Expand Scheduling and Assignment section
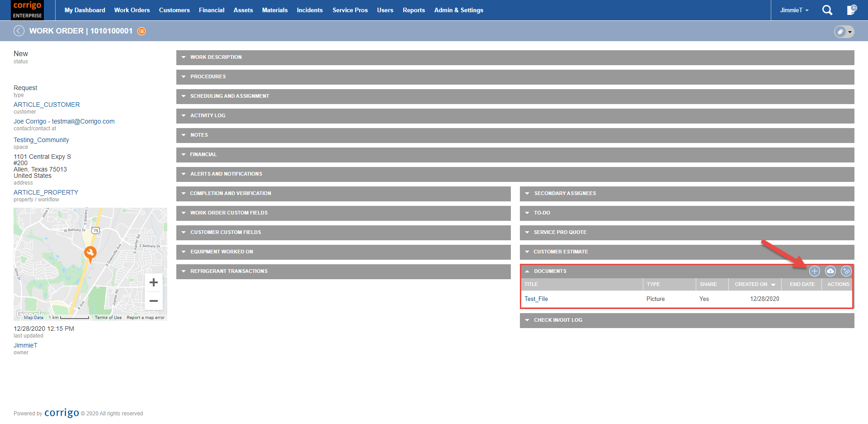 pos(515,96)
